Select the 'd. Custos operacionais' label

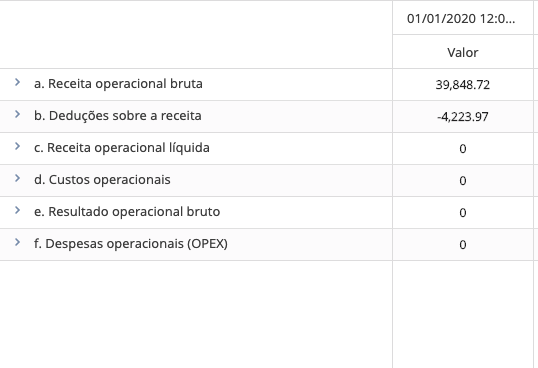tap(102, 180)
